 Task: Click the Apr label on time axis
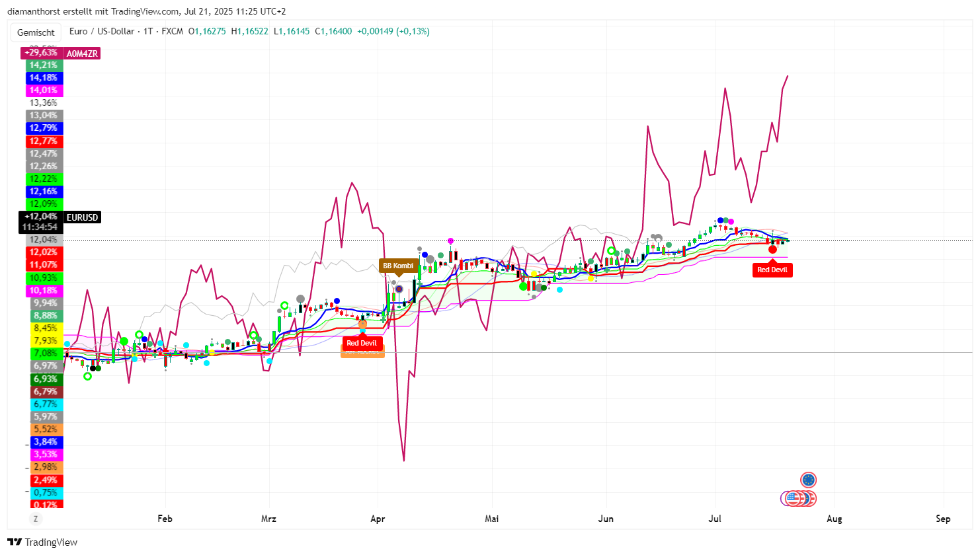click(378, 519)
